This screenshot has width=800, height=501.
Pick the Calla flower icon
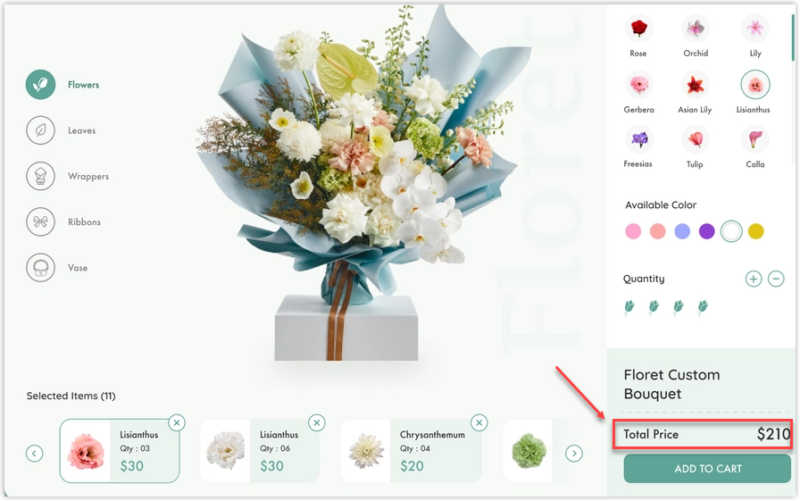[755, 139]
